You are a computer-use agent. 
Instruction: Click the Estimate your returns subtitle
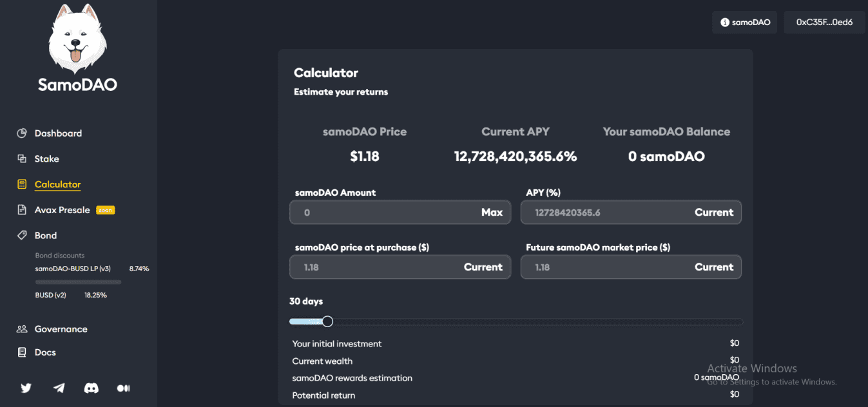[341, 92]
